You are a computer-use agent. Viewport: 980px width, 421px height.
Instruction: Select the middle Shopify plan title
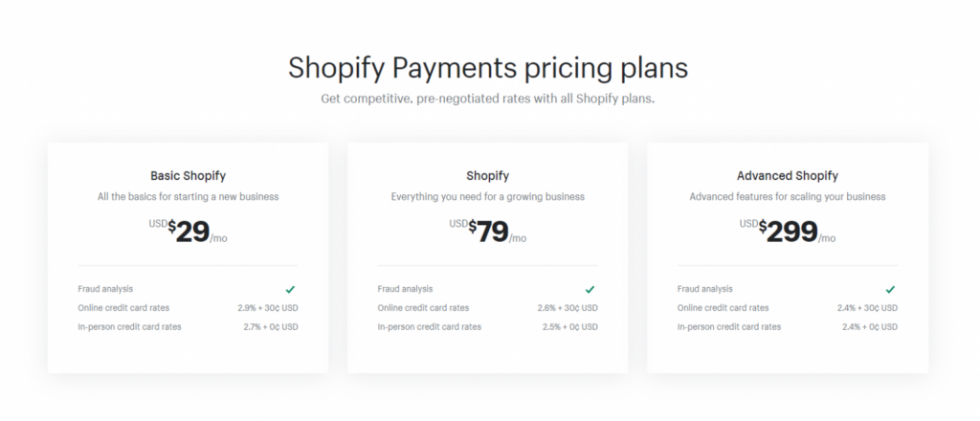point(487,175)
